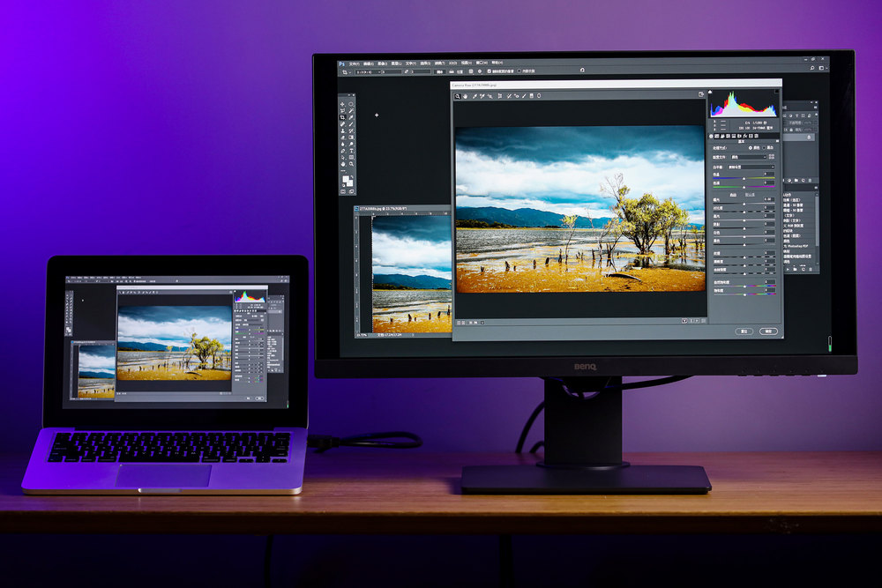Choose the Camera Raw Radial Filter tool
The image size is (882, 588).
539,96
